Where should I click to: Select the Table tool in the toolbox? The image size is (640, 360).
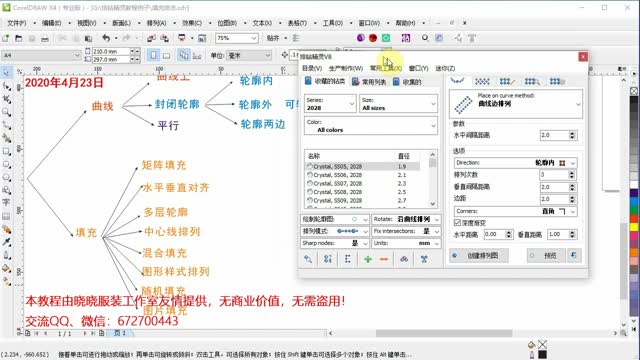coord(6,216)
